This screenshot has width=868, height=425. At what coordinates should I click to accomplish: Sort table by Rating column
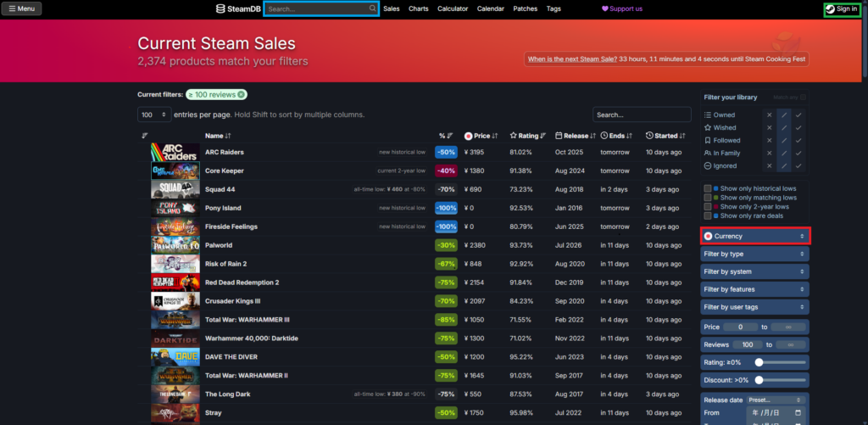pos(528,136)
